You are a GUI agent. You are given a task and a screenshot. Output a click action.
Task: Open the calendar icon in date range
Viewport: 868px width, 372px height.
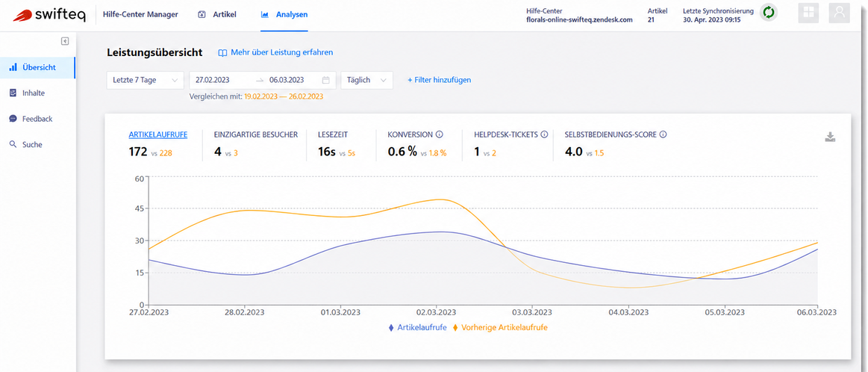coord(326,80)
